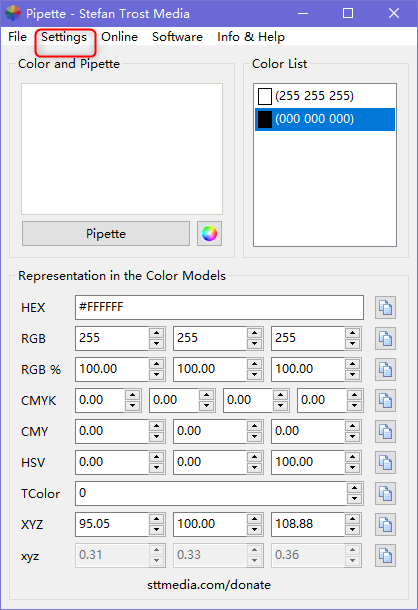Increase the last CMYK value with up arrow
The height and width of the screenshot is (610, 418).
[354, 395]
